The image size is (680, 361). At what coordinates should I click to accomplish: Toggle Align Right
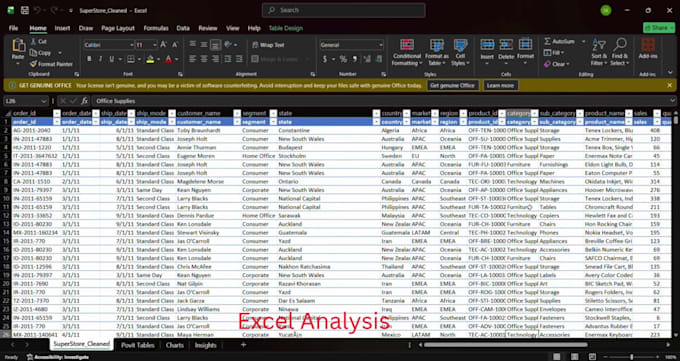(x=215, y=59)
